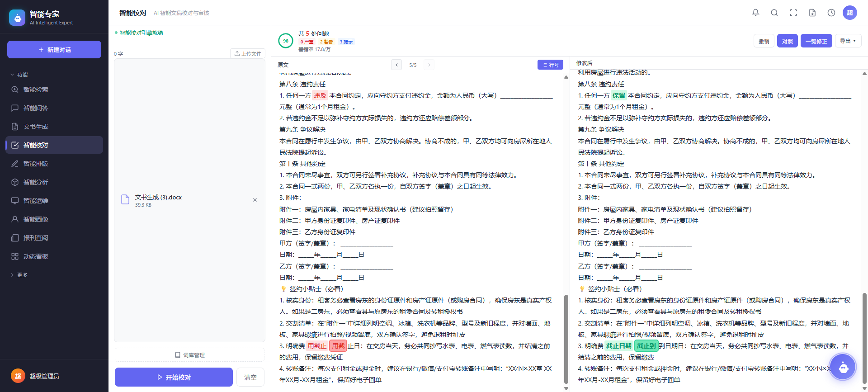The height and width of the screenshot is (392, 868).
Task: Click the 一键修正 fix-all button
Action: tap(816, 41)
